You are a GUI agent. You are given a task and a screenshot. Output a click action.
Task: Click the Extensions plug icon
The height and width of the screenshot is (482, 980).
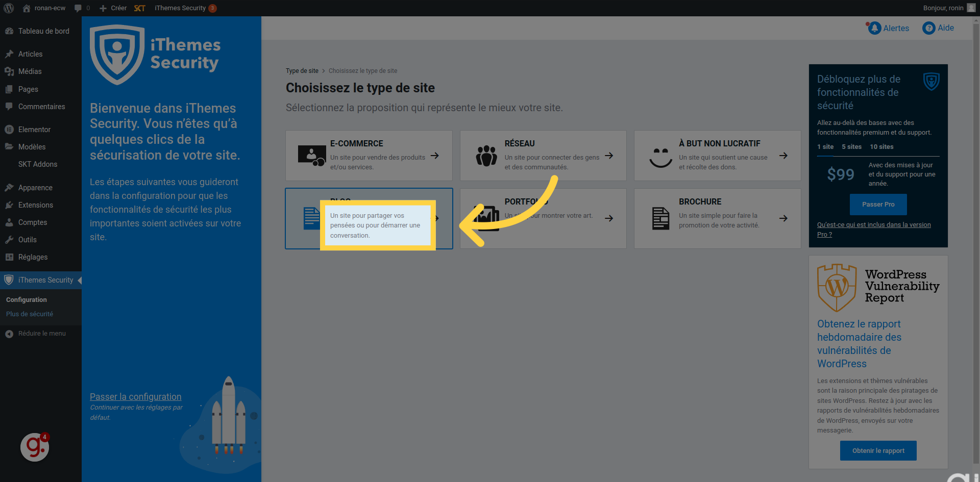pos(9,205)
